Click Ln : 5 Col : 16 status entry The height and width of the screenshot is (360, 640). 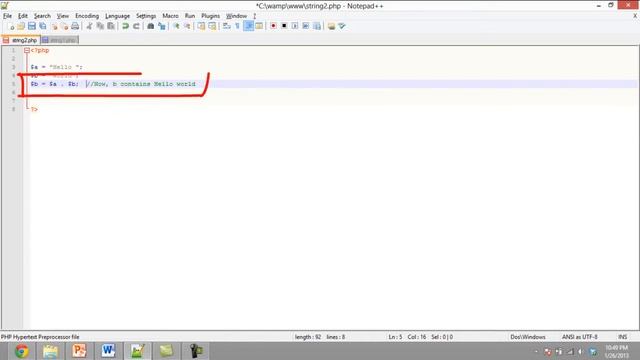[407, 337]
